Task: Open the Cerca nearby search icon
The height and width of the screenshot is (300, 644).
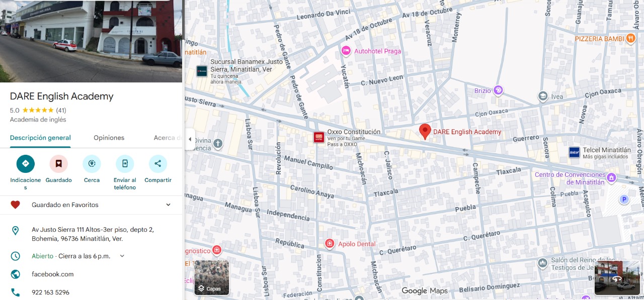Action: point(92,164)
